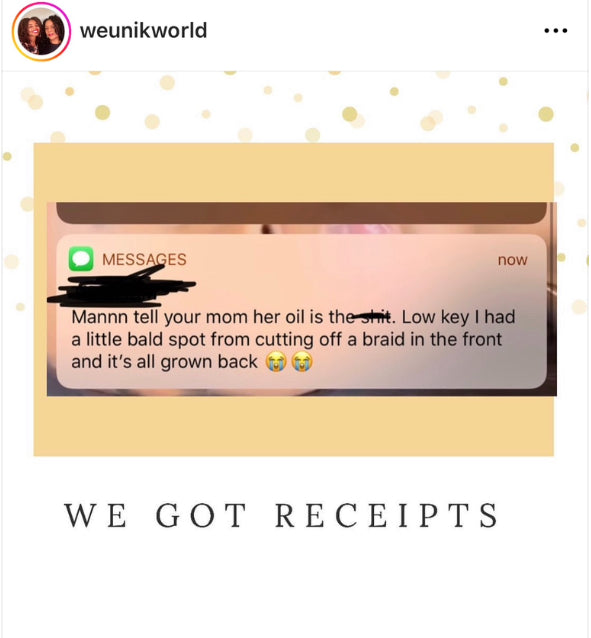Click the MESSAGES notification header label
The width and height of the screenshot is (591, 638).
click(144, 259)
